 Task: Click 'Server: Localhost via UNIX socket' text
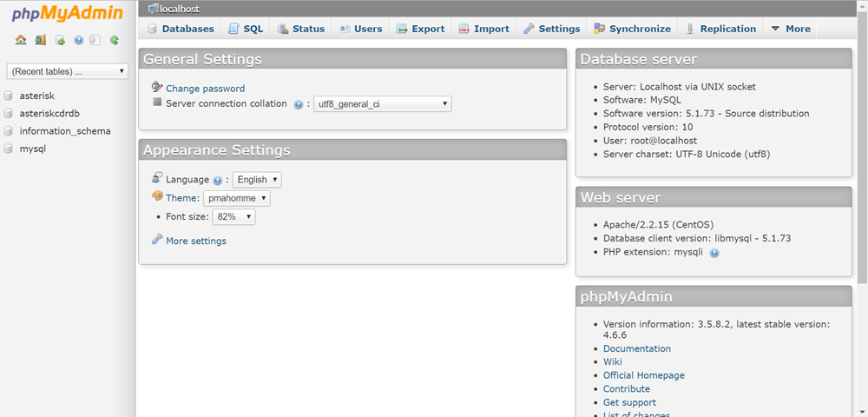680,87
